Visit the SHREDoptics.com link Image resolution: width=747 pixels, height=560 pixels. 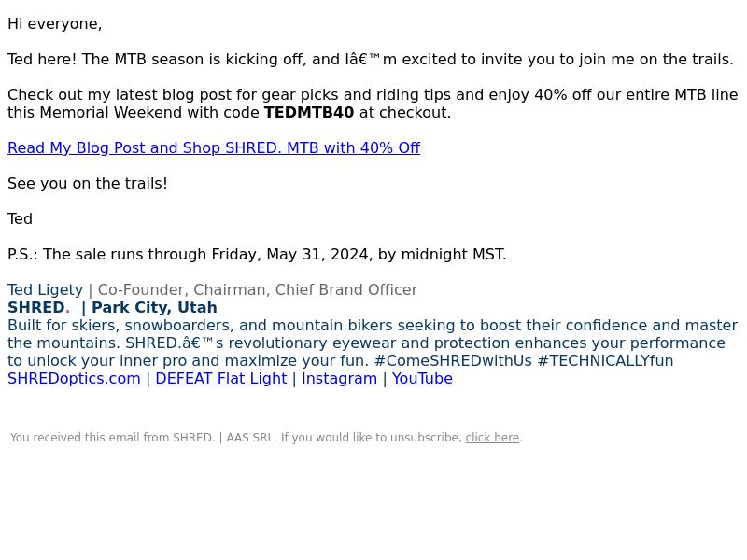click(x=74, y=379)
